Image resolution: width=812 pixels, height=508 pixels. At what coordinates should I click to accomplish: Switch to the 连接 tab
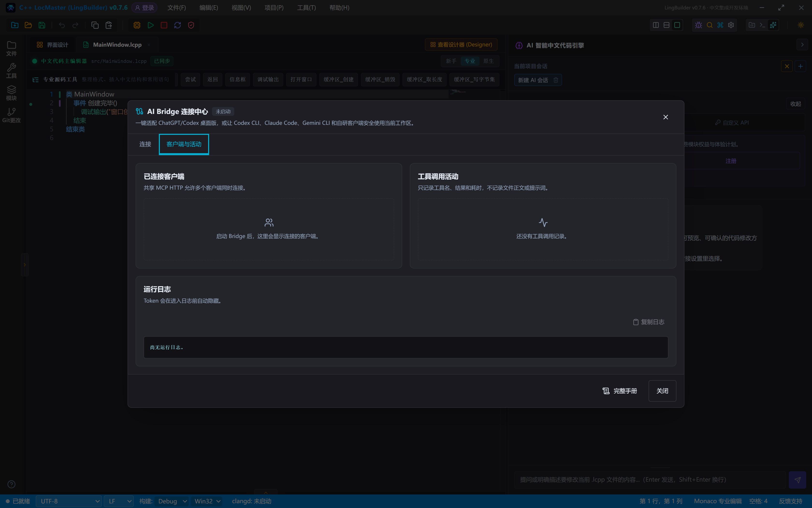click(145, 144)
